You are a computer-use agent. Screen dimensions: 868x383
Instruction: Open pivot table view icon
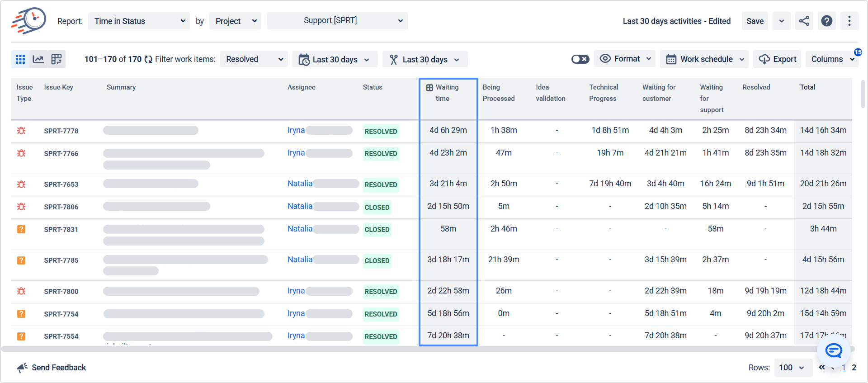(57, 59)
